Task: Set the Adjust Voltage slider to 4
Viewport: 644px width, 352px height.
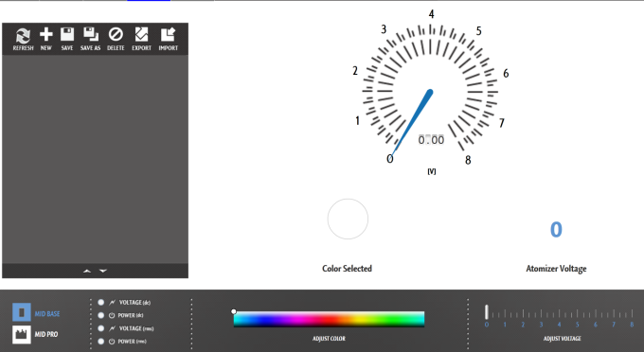Action: pos(559,314)
